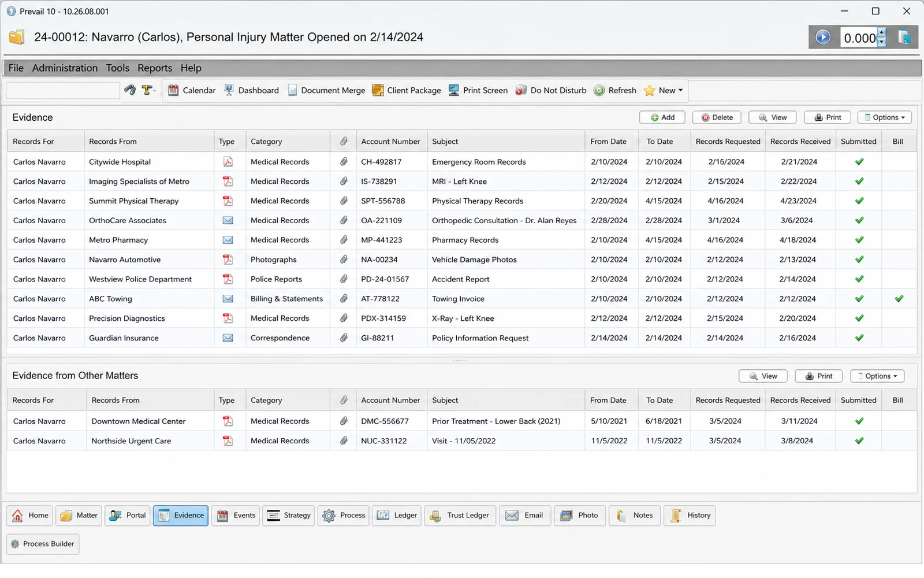Image resolution: width=924 pixels, height=578 pixels.
Task: Open Options dropdown for Evidence from Other Matters
Action: 877,376
